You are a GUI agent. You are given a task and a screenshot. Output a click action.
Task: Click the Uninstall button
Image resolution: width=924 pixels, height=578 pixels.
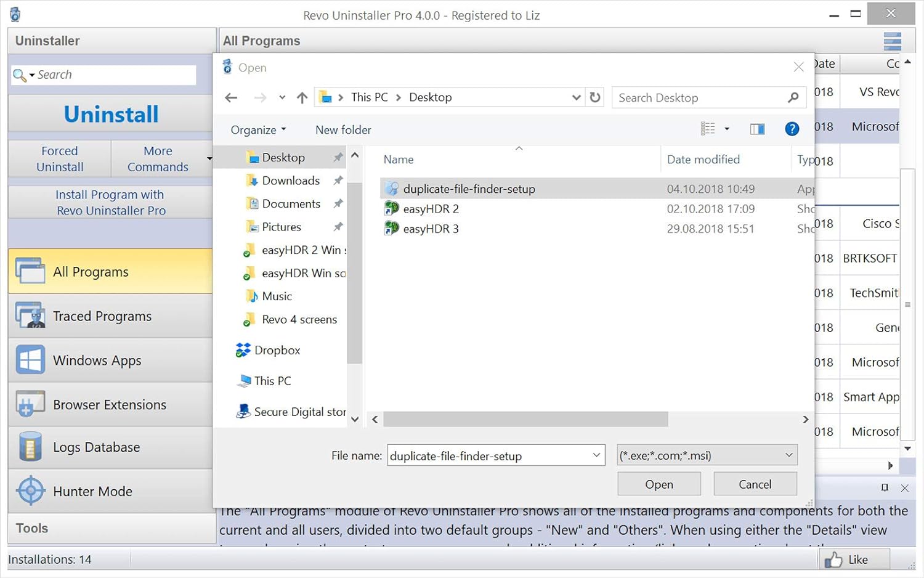pyautogui.click(x=111, y=114)
